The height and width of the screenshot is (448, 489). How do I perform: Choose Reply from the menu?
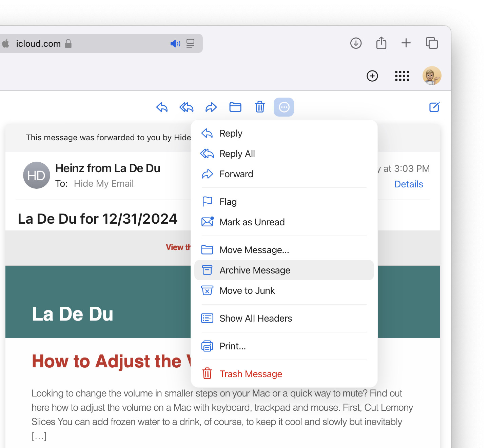(x=284, y=133)
